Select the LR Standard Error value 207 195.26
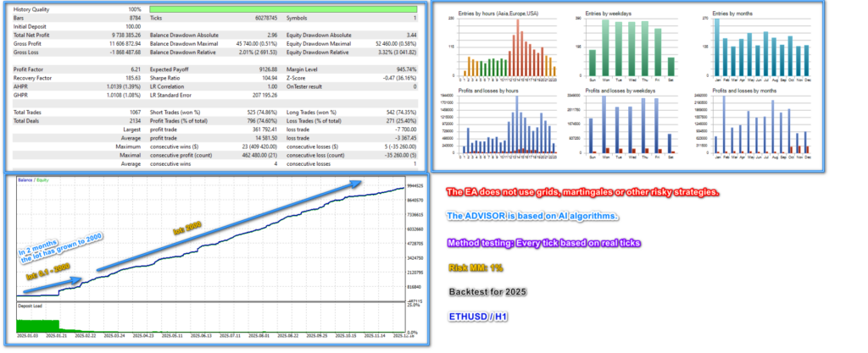 pyautogui.click(x=265, y=95)
